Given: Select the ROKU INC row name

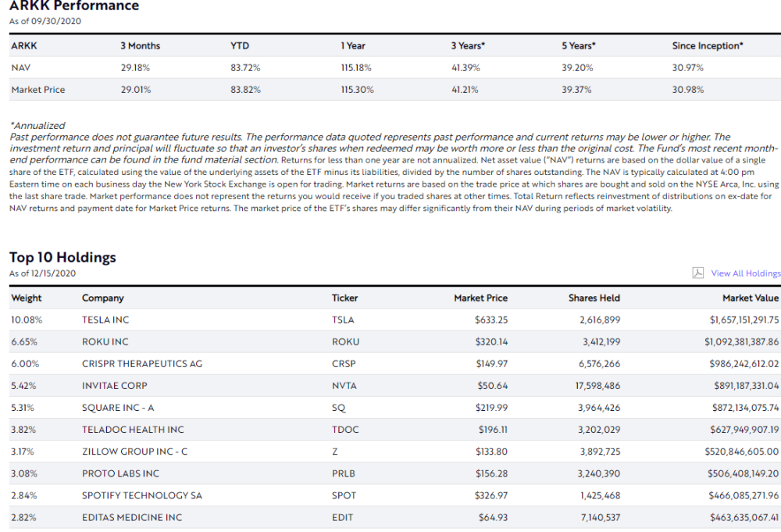Looking at the screenshot, I should pyautogui.click(x=105, y=341).
